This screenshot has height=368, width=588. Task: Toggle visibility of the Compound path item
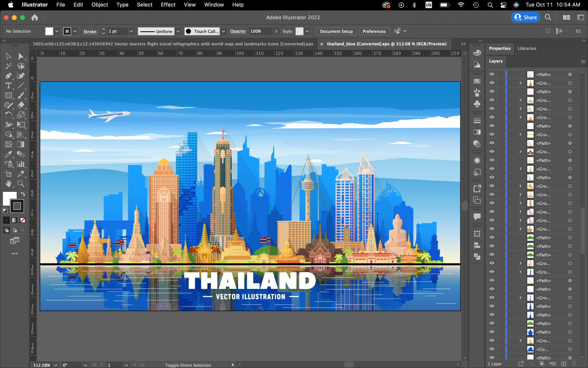pos(492,349)
